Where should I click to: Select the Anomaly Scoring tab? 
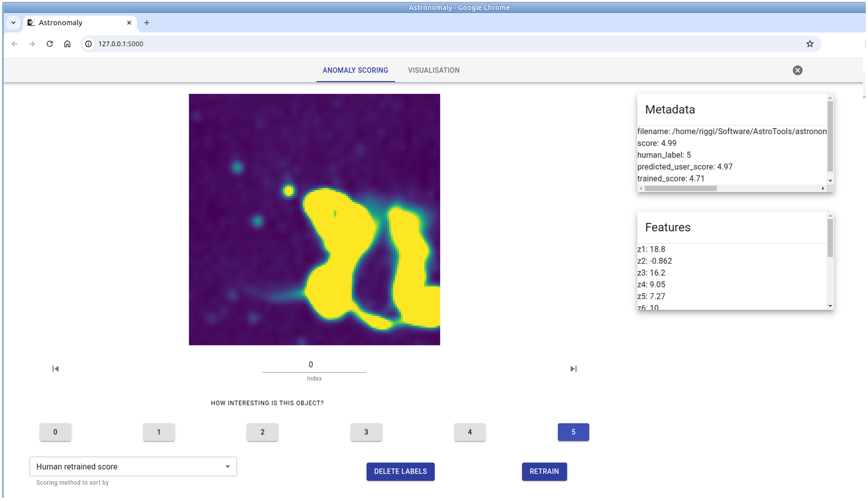(355, 70)
